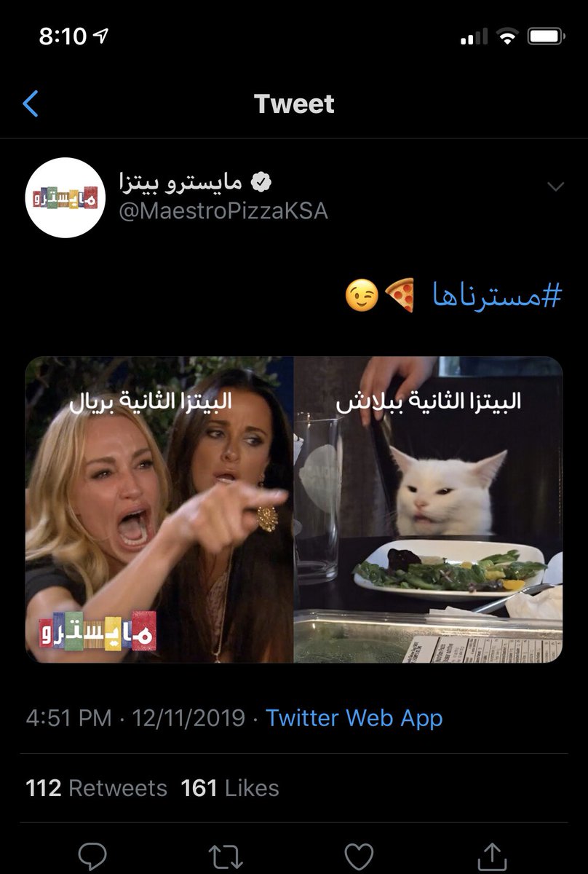Image resolution: width=588 pixels, height=874 pixels.
Task: Open the Arabic hashtag link
Action: tap(498, 296)
